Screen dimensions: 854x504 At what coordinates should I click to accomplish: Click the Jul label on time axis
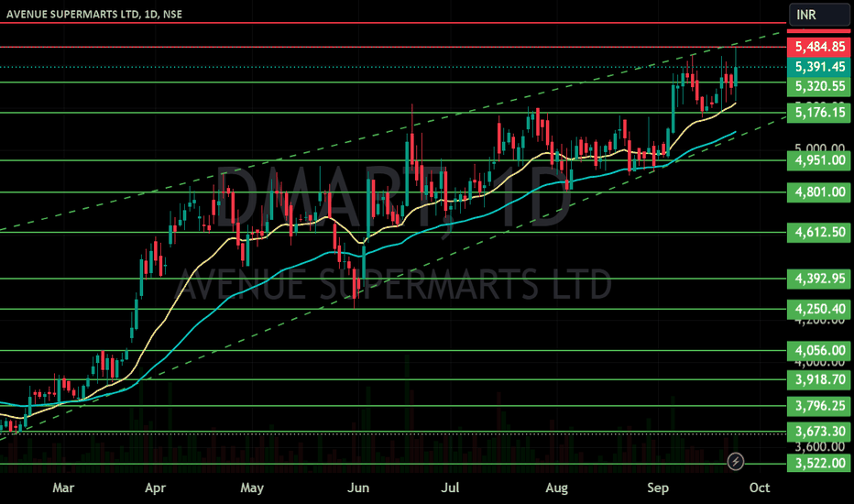pos(450,488)
